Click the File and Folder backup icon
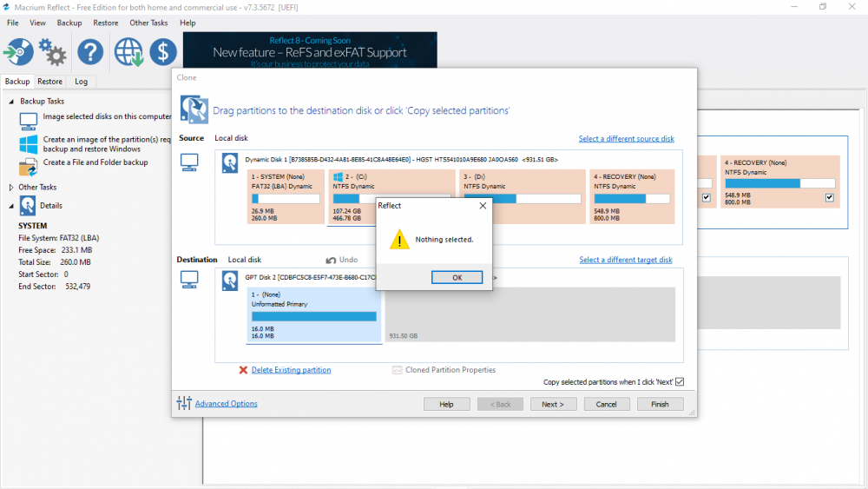 click(29, 168)
